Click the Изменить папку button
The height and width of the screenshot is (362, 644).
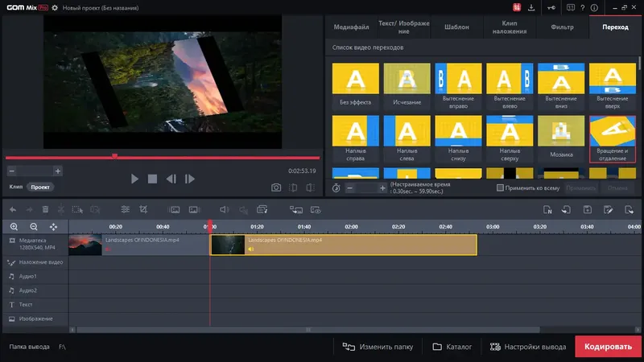coord(378,347)
